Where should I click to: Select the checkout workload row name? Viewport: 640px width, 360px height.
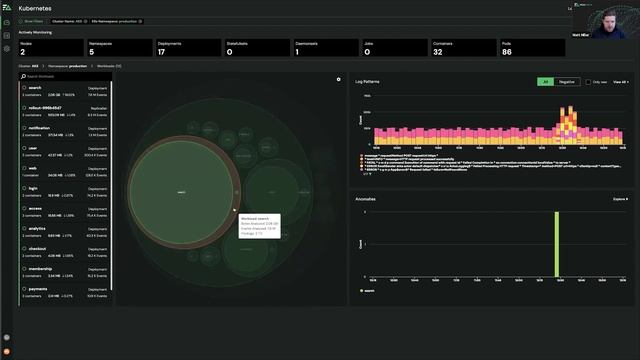coord(37,249)
